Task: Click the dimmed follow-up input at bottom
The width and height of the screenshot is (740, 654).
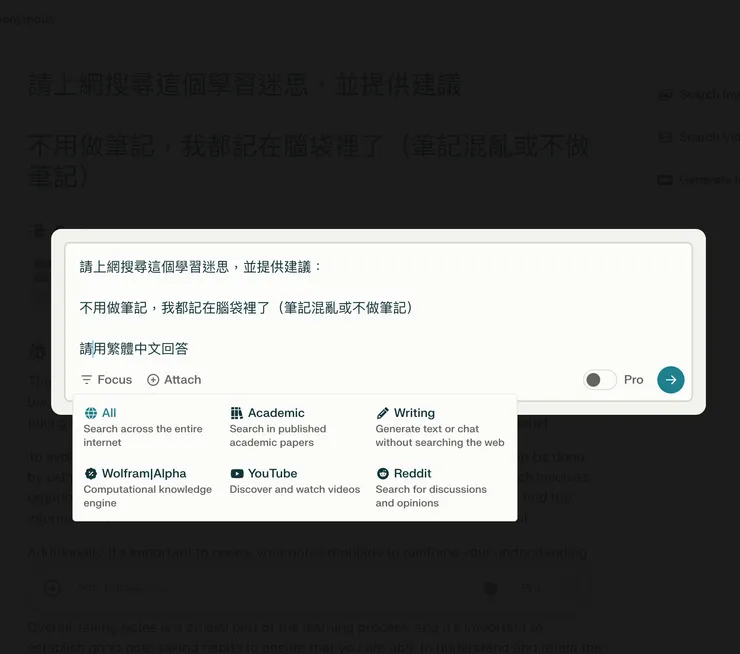Action: click(311, 588)
